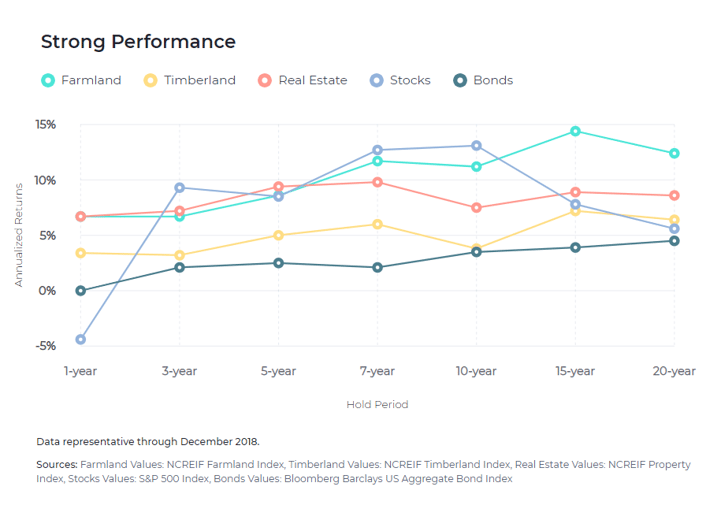Click the Hold Period axis title
This screenshot has height=505, width=706.
click(377, 405)
